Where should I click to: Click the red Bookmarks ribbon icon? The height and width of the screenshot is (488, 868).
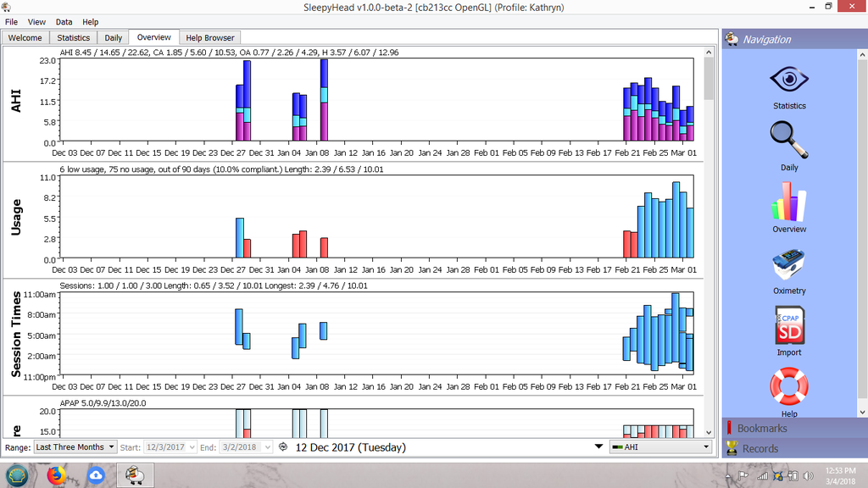click(729, 428)
